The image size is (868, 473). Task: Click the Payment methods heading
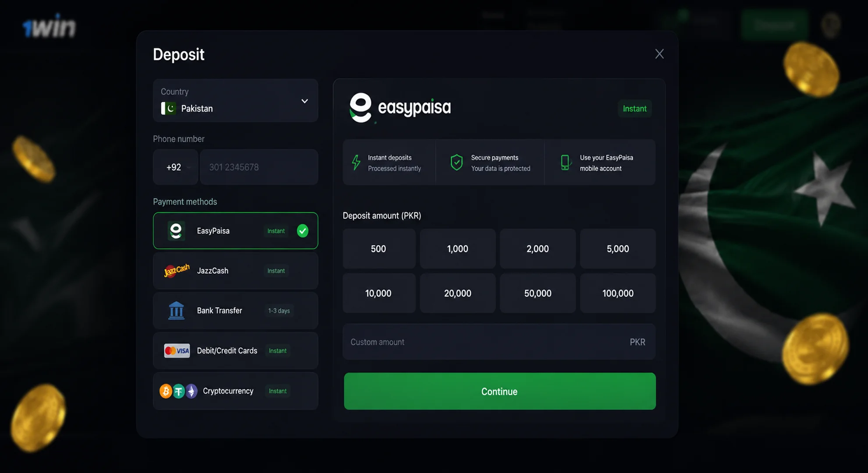[185, 201]
